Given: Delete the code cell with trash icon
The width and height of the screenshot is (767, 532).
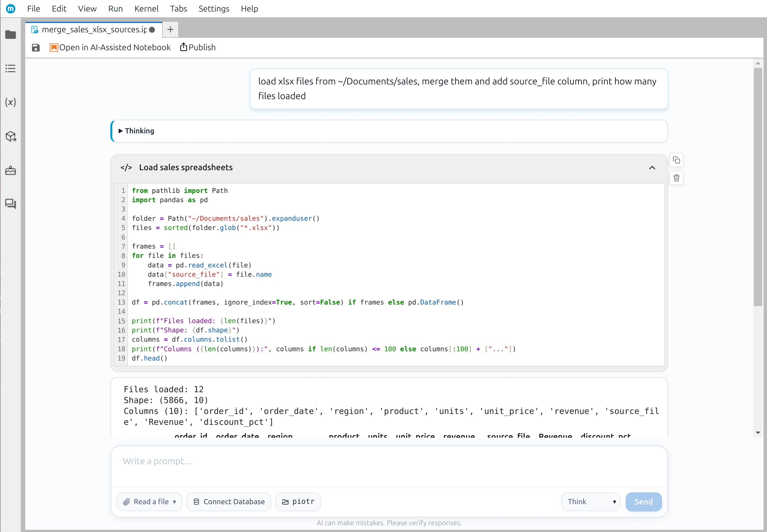Looking at the screenshot, I should click(x=676, y=178).
